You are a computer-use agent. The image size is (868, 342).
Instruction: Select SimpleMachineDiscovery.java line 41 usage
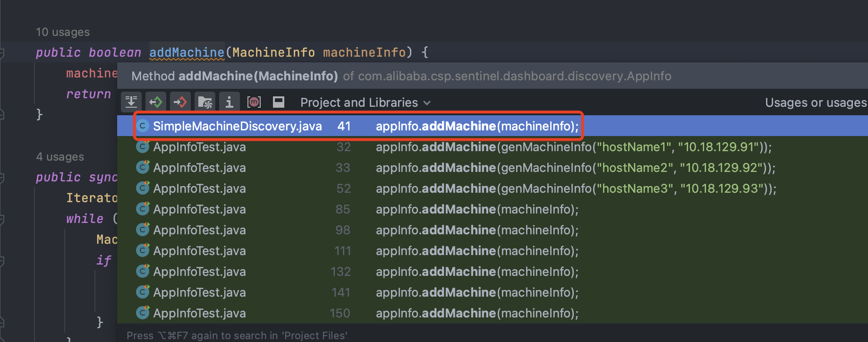359,126
